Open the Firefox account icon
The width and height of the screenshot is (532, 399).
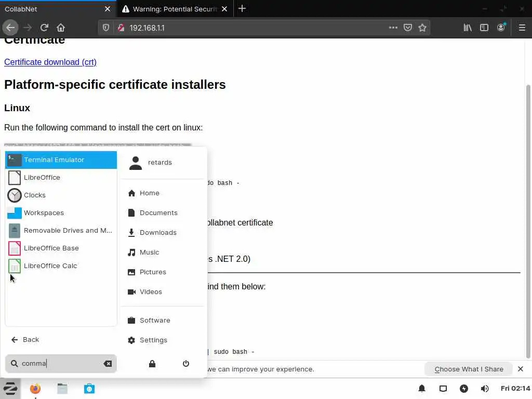pos(501,28)
